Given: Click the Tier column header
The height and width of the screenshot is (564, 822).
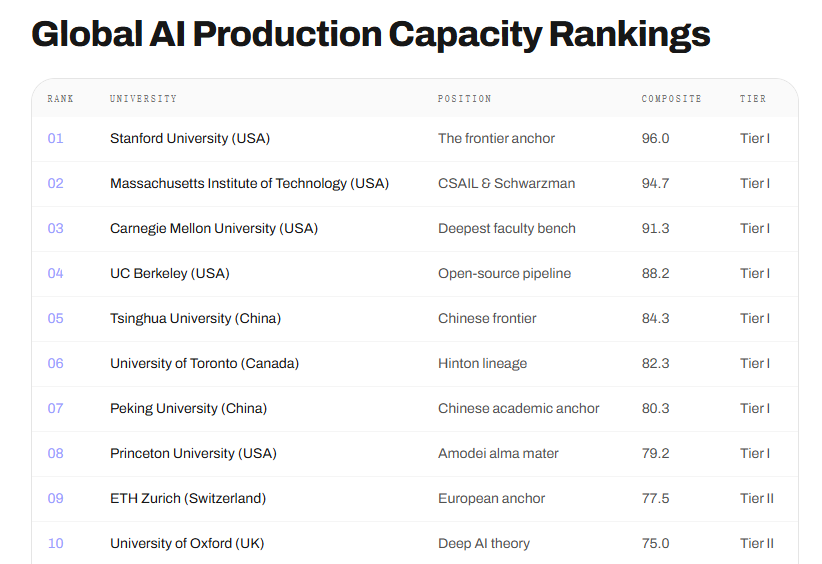Looking at the screenshot, I should pyautogui.click(x=753, y=99).
